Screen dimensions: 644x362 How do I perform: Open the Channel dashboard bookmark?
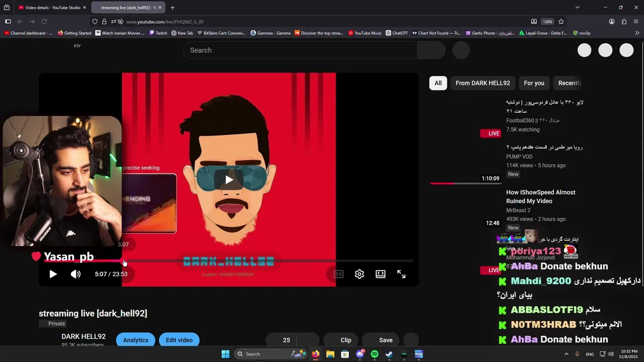(x=28, y=33)
